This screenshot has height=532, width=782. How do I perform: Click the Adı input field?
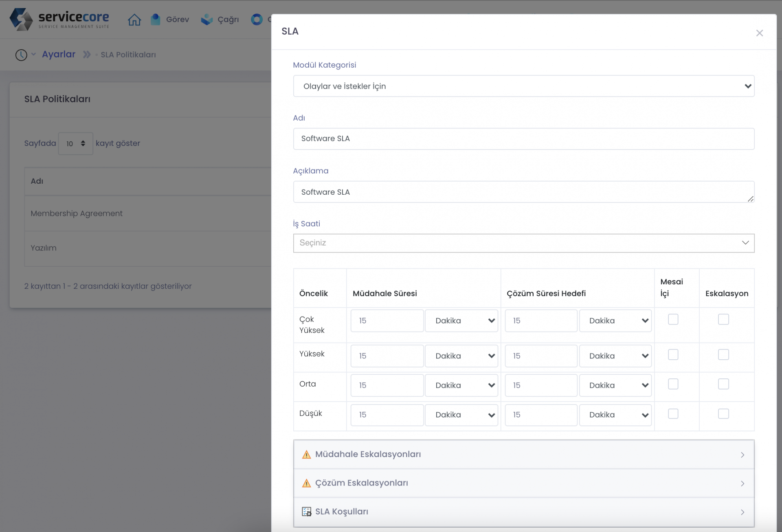pos(523,139)
